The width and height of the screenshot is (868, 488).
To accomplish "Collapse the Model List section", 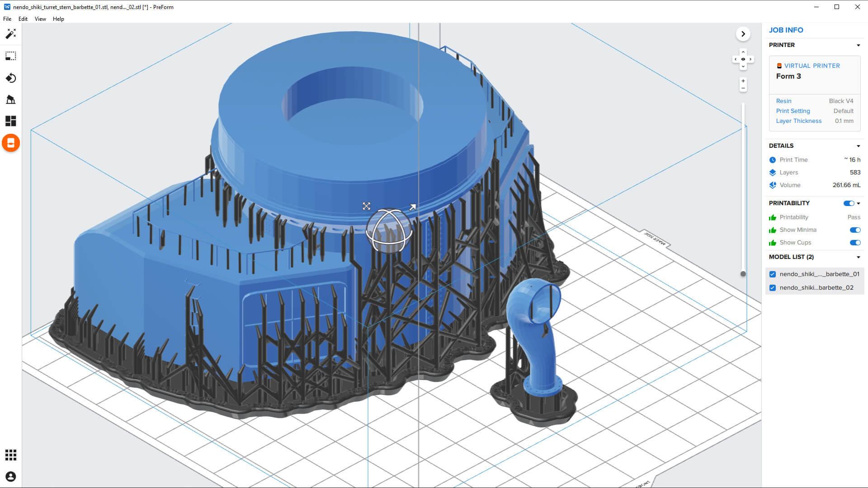I will pyautogui.click(x=858, y=257).
